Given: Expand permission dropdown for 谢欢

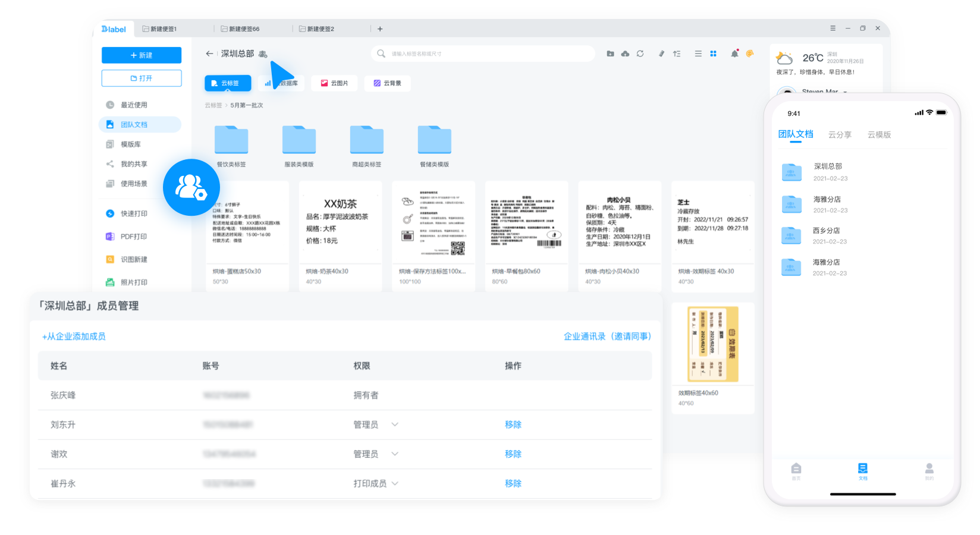Looking at the screenshot, I should [x=395, y=454].
